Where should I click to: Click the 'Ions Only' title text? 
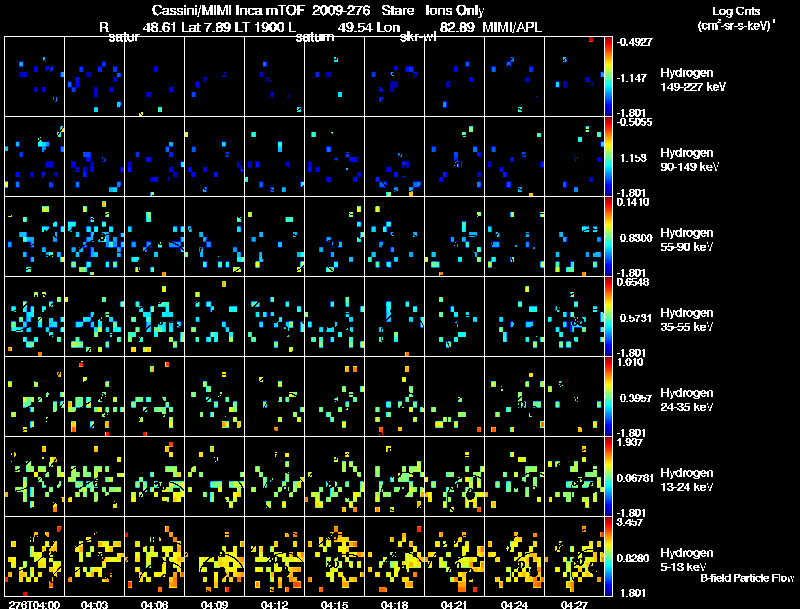[455, 10]
